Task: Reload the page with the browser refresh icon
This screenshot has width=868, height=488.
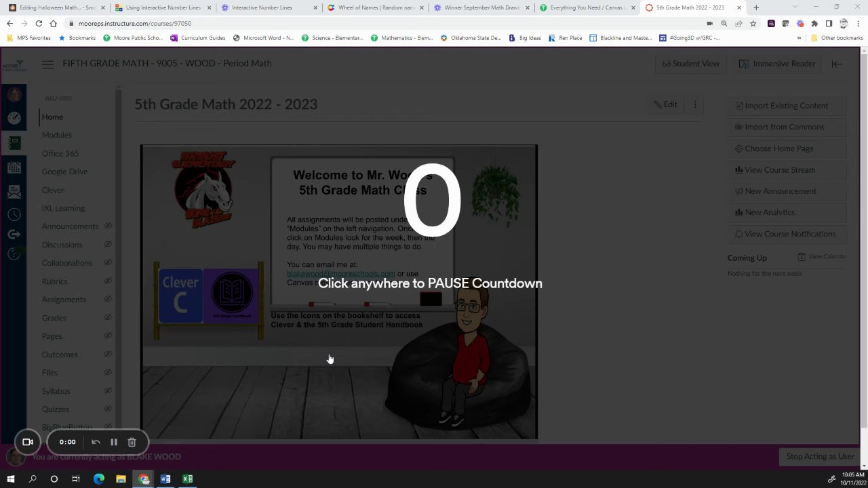Action: click(x=39, y=23)
